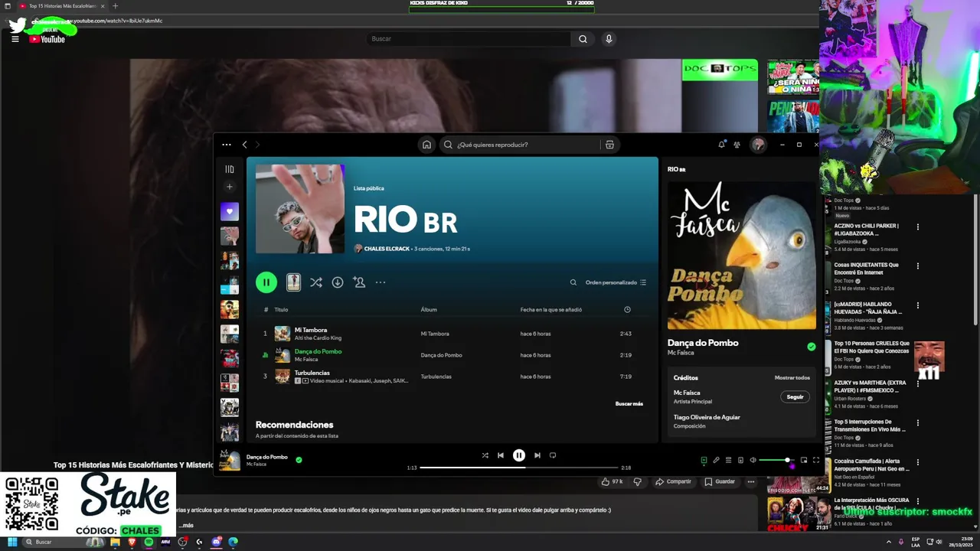The height and width of the screenshot is (551, 980).
Task: Sort by Fecha en la que se añadió
Action: [x=551, y=310]
